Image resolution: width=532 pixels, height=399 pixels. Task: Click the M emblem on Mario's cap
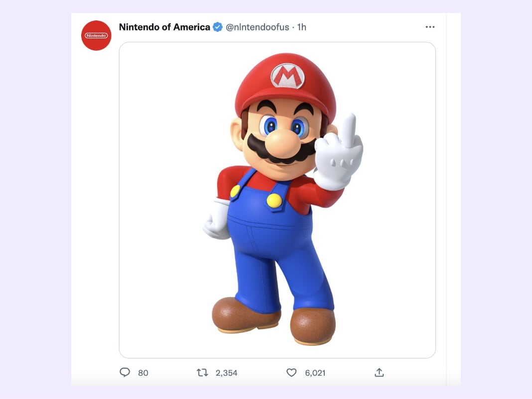pos(287,76)
